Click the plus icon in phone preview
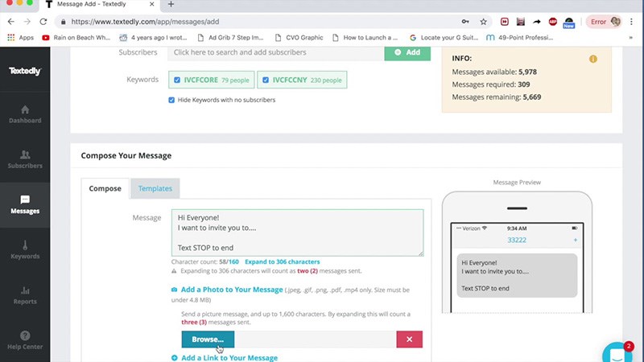 click(576, 240)
